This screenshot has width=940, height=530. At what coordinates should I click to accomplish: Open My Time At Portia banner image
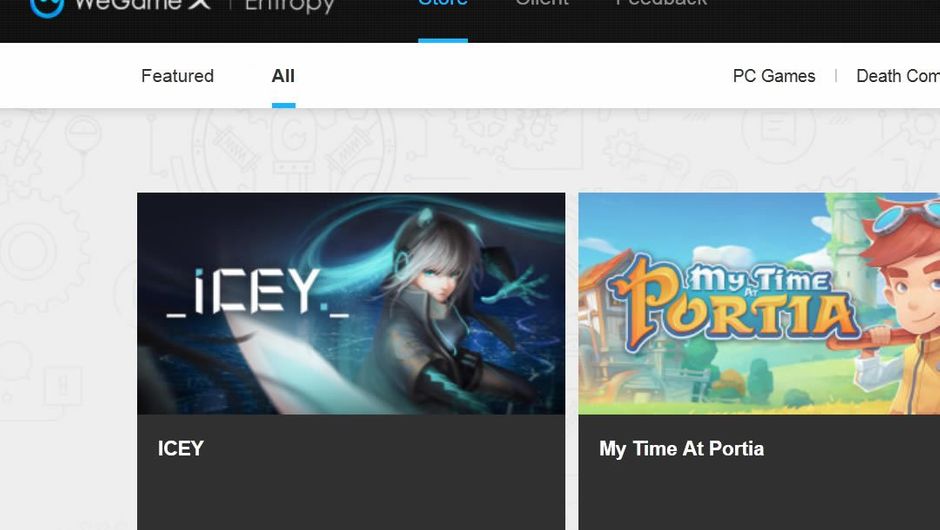tap(759, 303)
